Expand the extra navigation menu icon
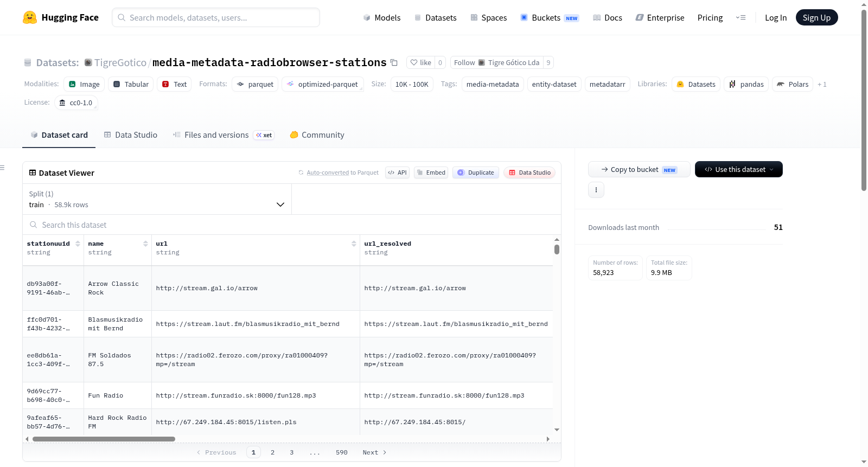The height and width of the screenshot is (467, 868). coord(741,18)
